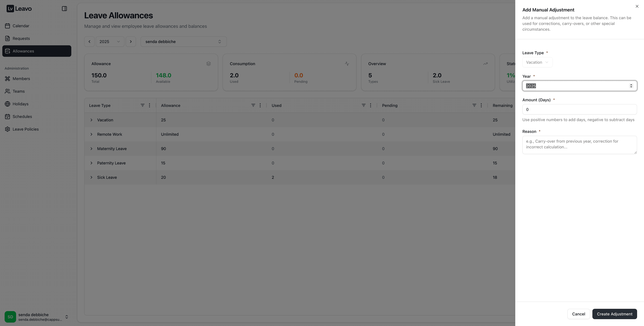Viewport: 644px width, 326px height.
Task: Click the Calendar icon in sidebar
Action: point(8,26)
